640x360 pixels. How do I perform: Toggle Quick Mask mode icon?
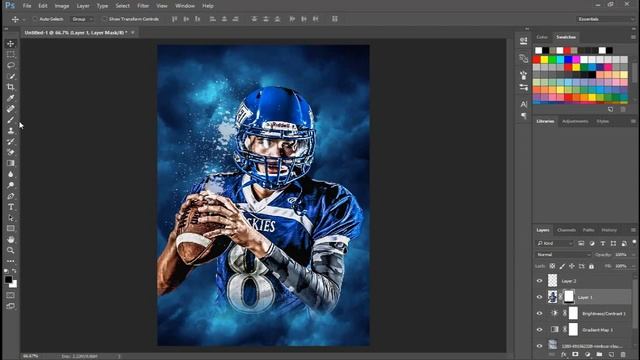coord(11,295)
